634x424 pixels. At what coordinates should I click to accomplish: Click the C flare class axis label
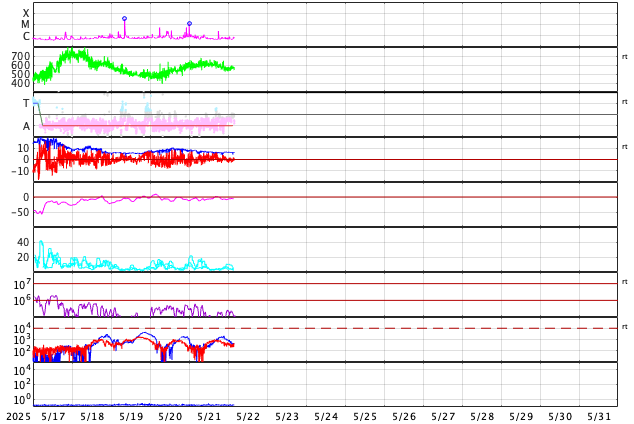click(x=26, y=36)
